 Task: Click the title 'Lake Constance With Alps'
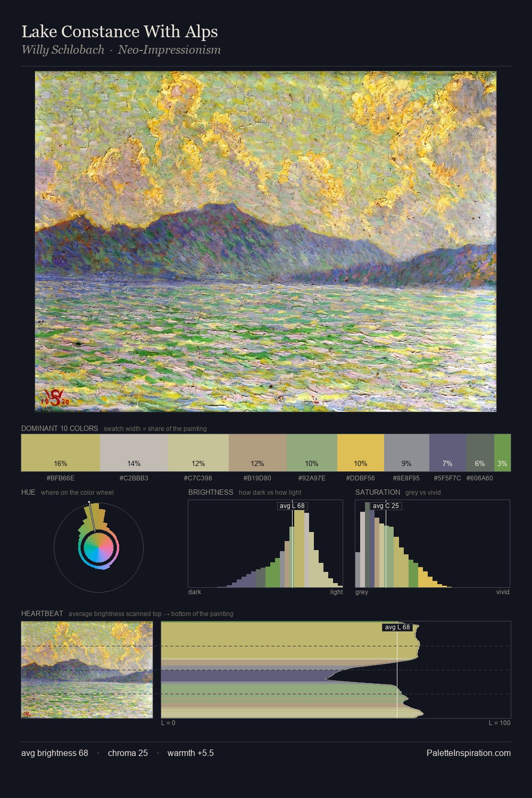[120, 32]
